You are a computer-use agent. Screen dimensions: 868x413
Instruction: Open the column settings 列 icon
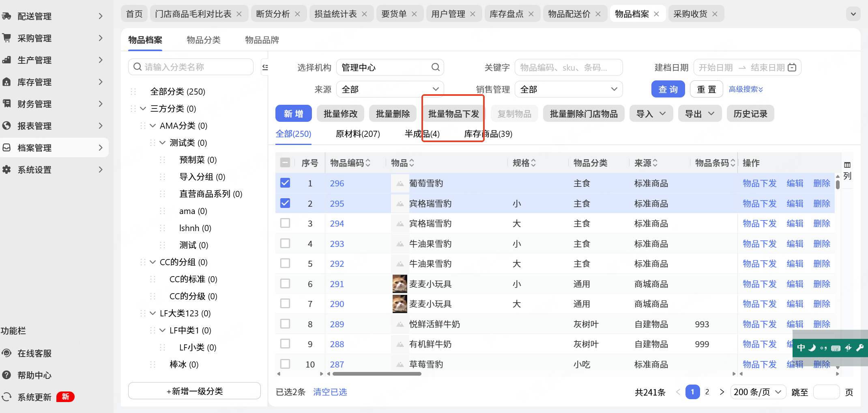pos(847,171)
